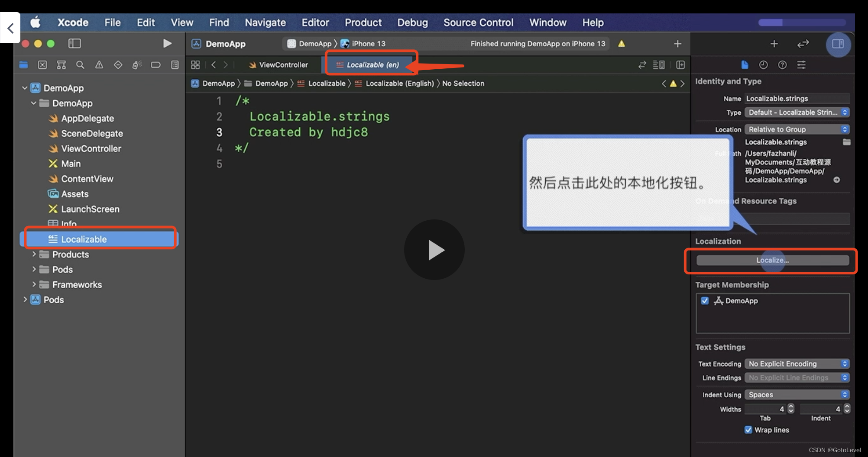Expand the Products folder
The height and width of the screenshot is (457, 868).
point(34,254)
